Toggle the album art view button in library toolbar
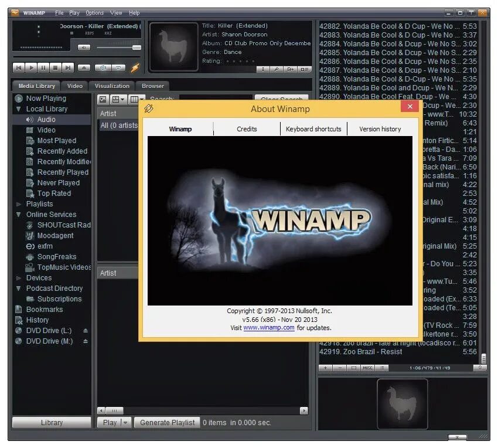 (x=103, y=100)
